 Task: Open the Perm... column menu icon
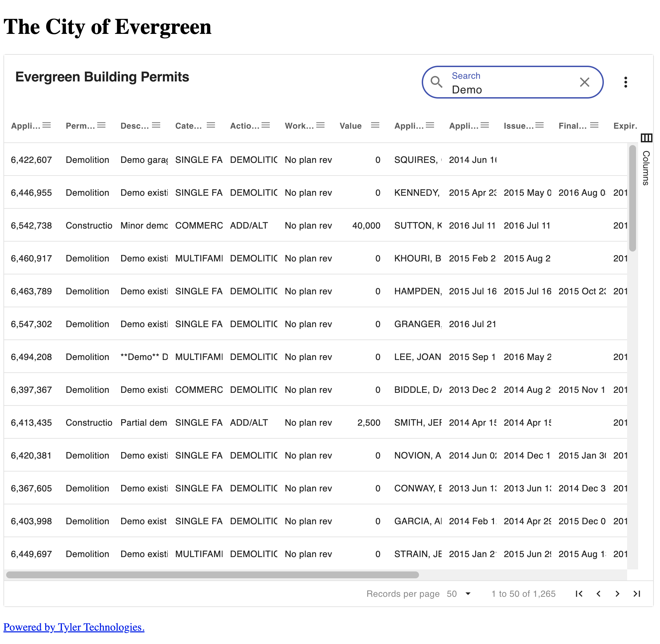coord(101,125)
